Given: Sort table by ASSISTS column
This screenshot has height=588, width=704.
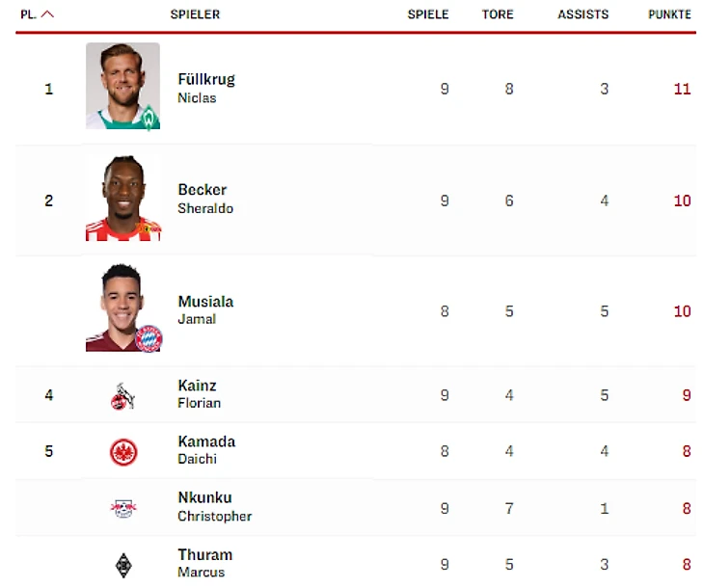Looking at the screenshot, I should pos(582,14).
